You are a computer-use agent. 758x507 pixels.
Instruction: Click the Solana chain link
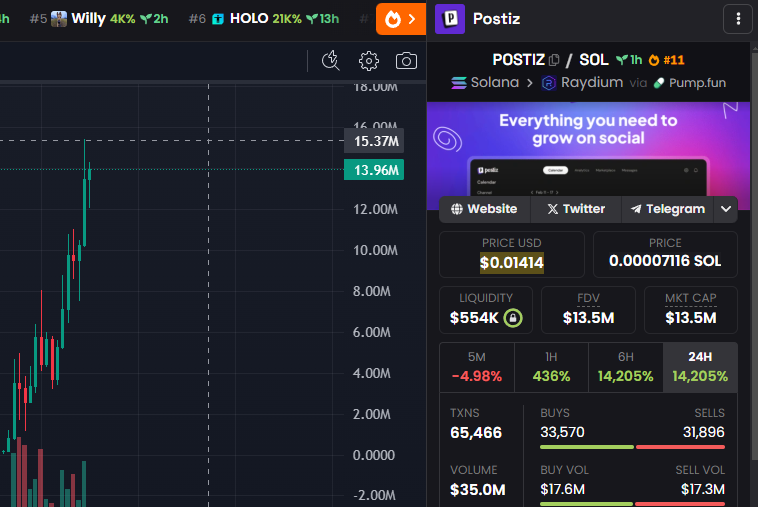(x=485, y=83)
